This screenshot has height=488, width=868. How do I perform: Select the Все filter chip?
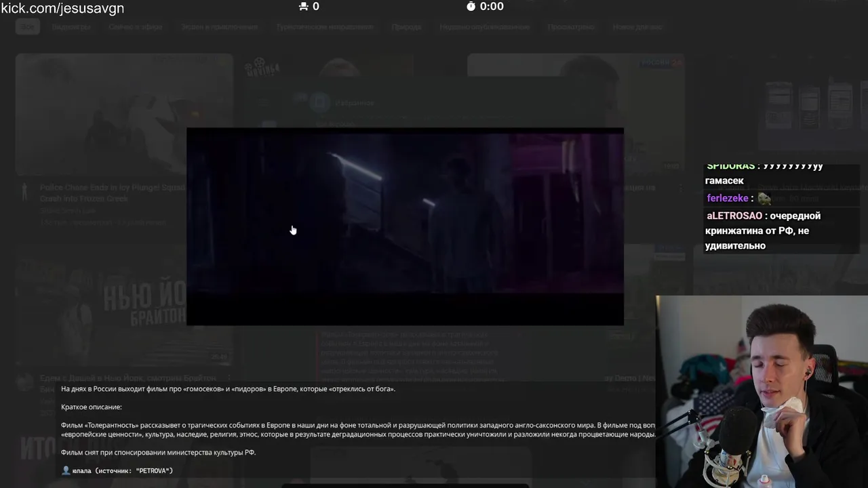[x=27, y=27]
